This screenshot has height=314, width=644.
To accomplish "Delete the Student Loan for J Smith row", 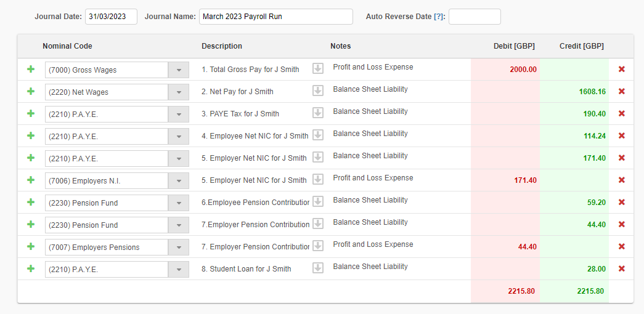I will click(621, 269).
